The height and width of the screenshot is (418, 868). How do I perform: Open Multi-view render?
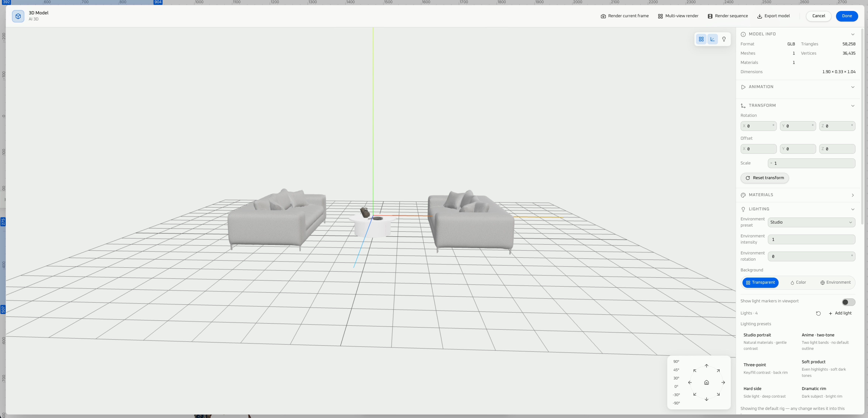[678, 16]
